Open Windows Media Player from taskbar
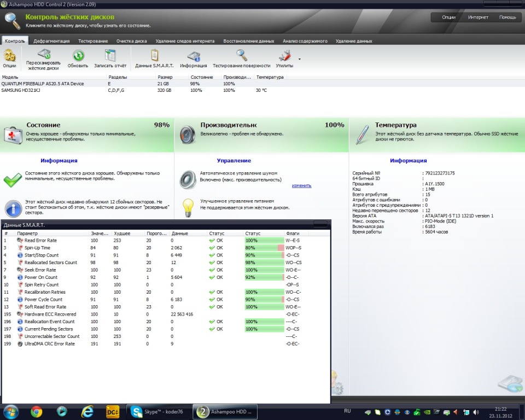 click(x=62, y=411)
